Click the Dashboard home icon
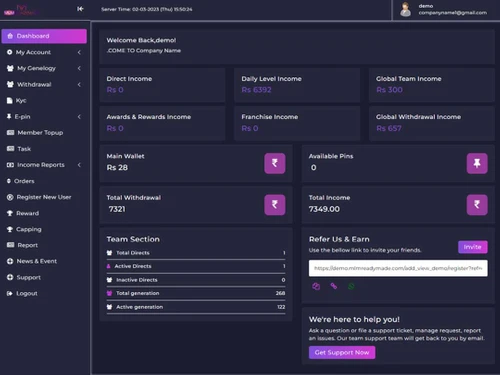 point(10,36)
